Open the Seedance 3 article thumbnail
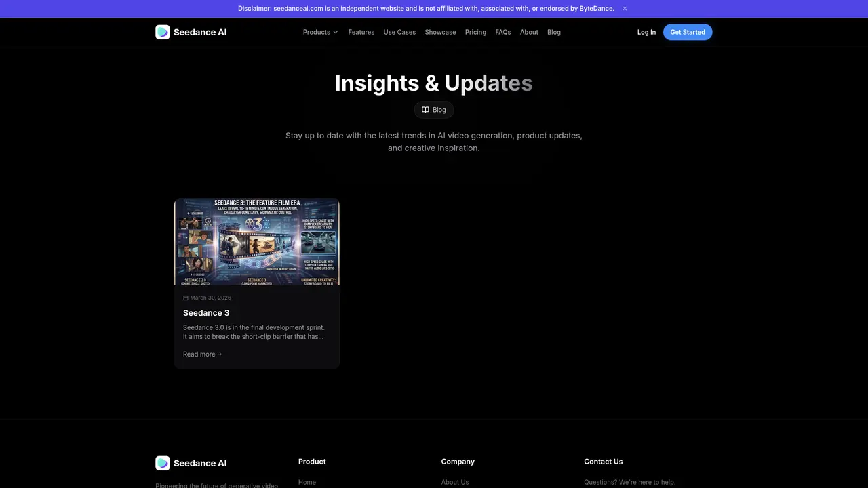 coord(257,242)
